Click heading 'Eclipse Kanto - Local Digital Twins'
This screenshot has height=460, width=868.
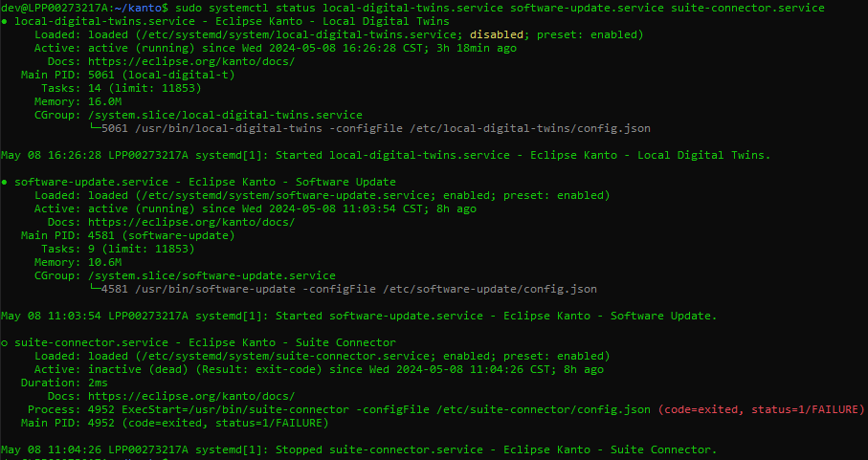332,21
